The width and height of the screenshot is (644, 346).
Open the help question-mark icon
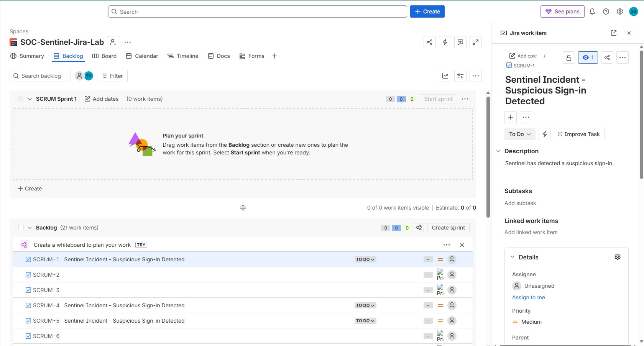(606, 11)
